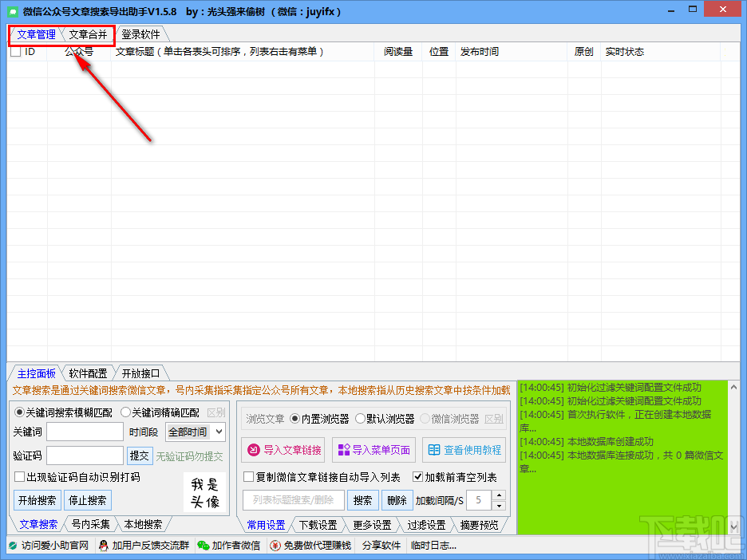Decrease 加载间隔 value with down arrow

[x=498, y=505]
